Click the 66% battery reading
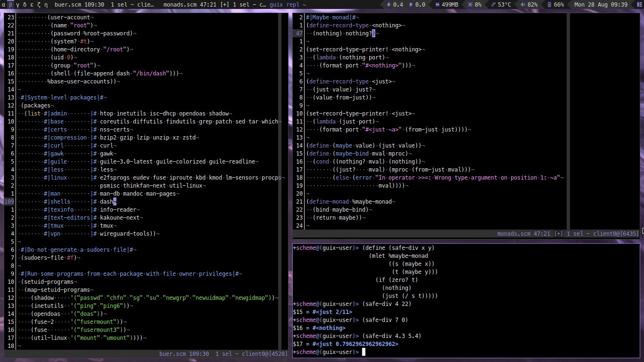 tap(559, 4)
